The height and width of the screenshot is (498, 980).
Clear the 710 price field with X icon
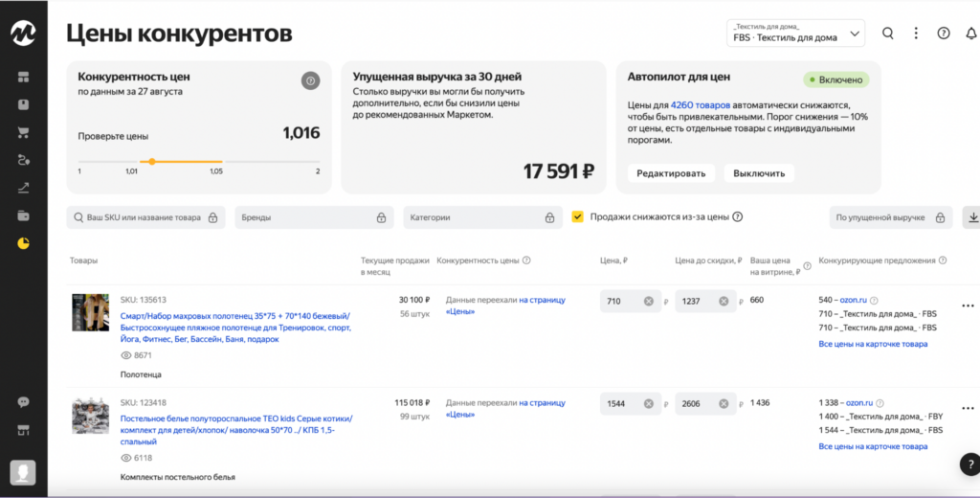tap(648, 302)
